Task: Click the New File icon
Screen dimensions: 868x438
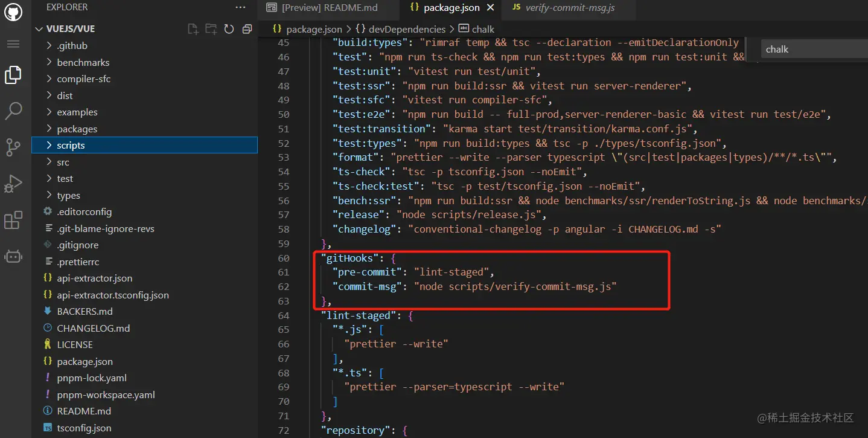Action: point(193,29)
